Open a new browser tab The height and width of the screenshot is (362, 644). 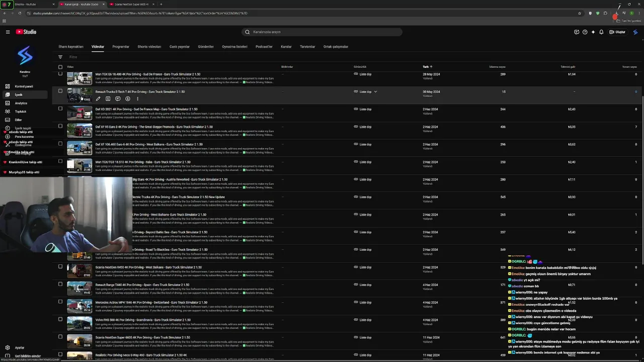tap(161, 4)
